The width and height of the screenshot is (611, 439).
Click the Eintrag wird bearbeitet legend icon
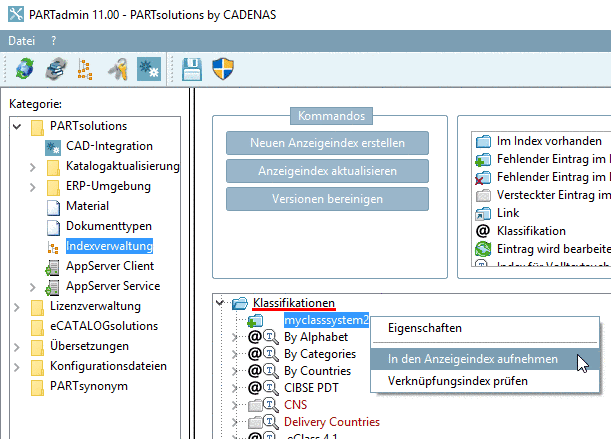pos(483,249)
